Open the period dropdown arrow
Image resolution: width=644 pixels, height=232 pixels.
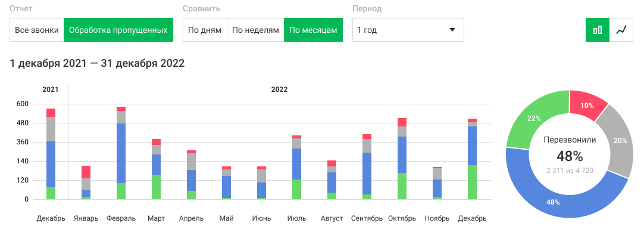pos(452,30)
